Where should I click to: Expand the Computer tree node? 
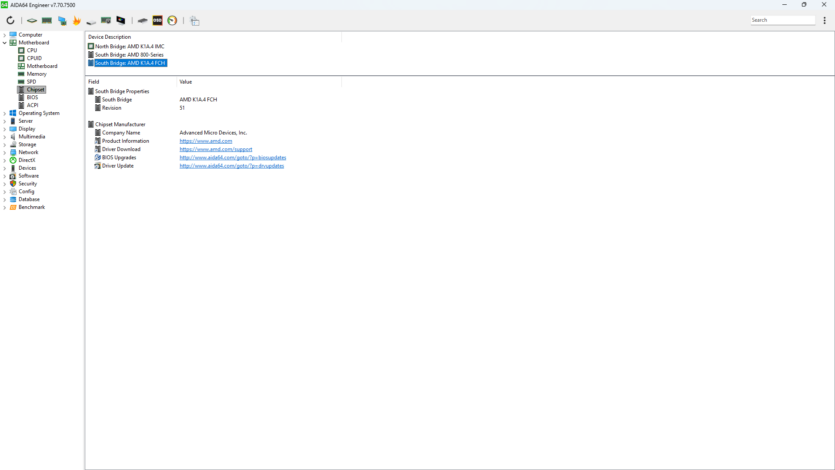click(x=5, y=35)
